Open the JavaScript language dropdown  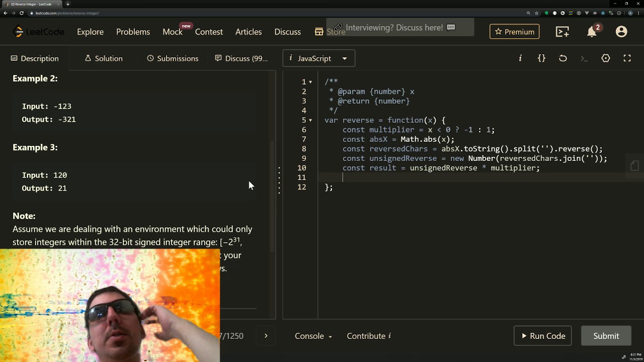tap(319, 58)
